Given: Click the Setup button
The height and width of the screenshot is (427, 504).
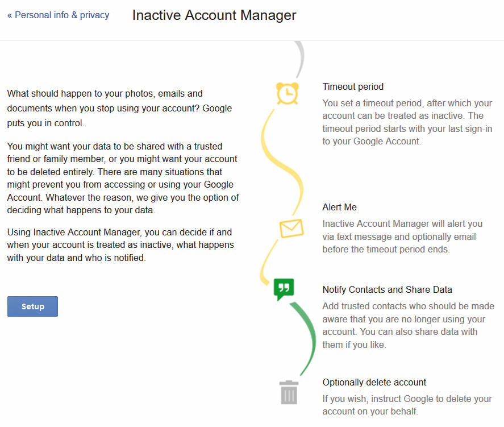Looking at the screenshot, I should [32, 306].
